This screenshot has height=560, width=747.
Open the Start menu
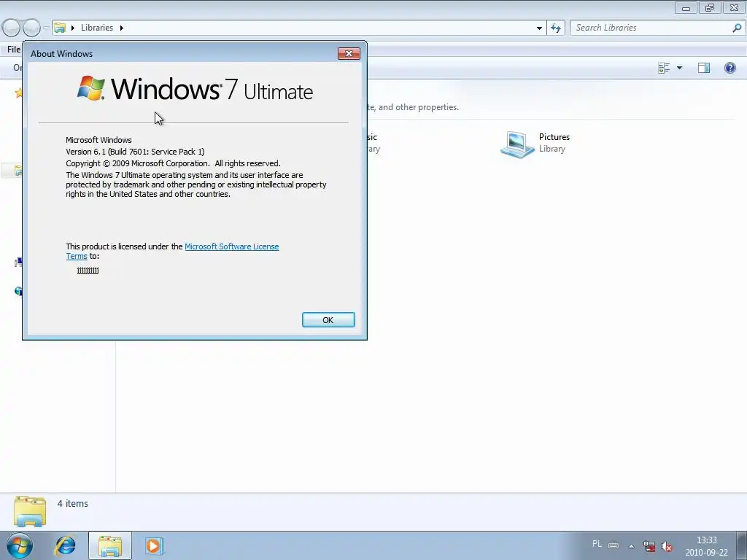click(20, 545)
